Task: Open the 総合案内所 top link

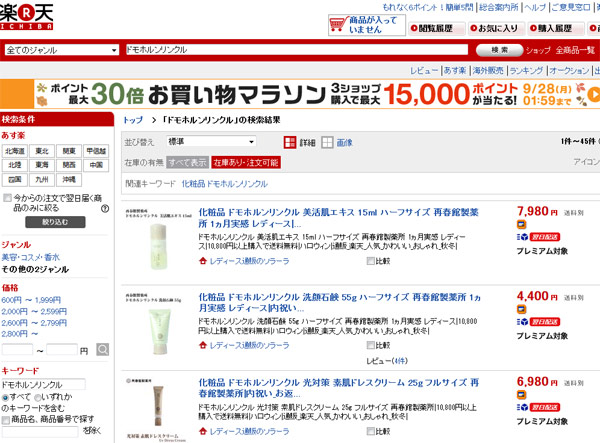Action: (499, 7)
